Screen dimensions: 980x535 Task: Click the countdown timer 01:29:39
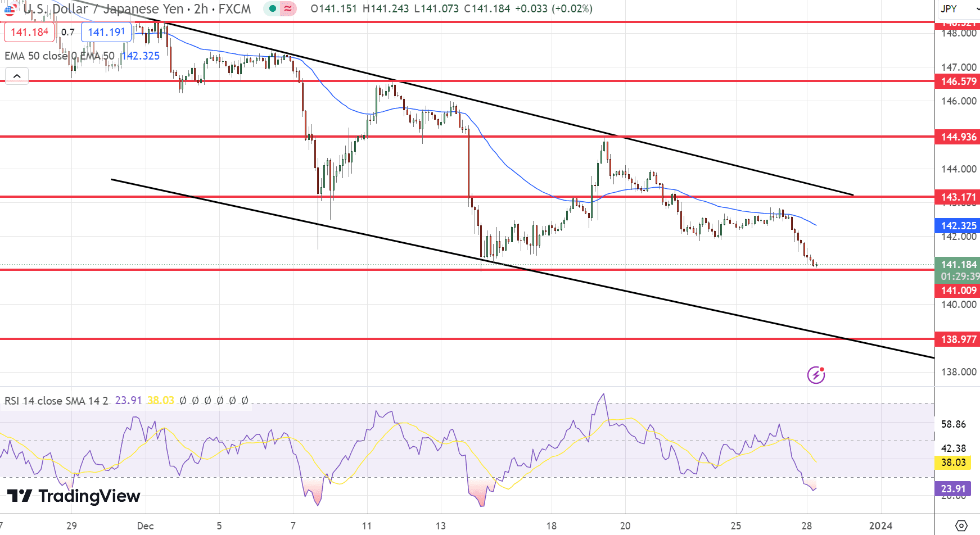pyautogui.click(x=960, y=276)
